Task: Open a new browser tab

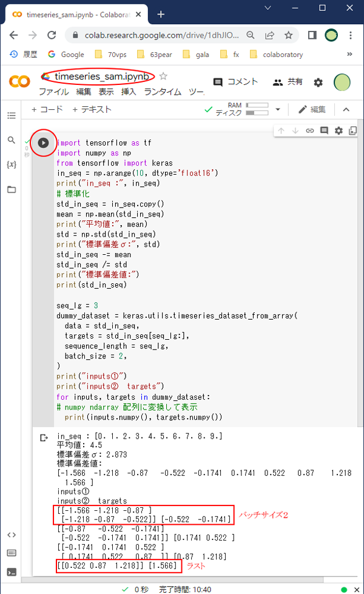Action: click(161, 15)
